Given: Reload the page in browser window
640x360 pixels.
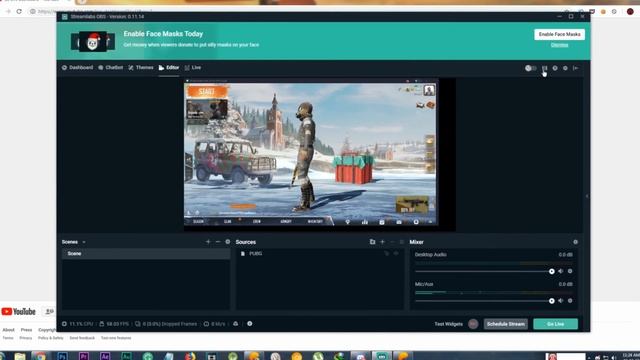Looking at the screenshot, I should coord(19,11).
